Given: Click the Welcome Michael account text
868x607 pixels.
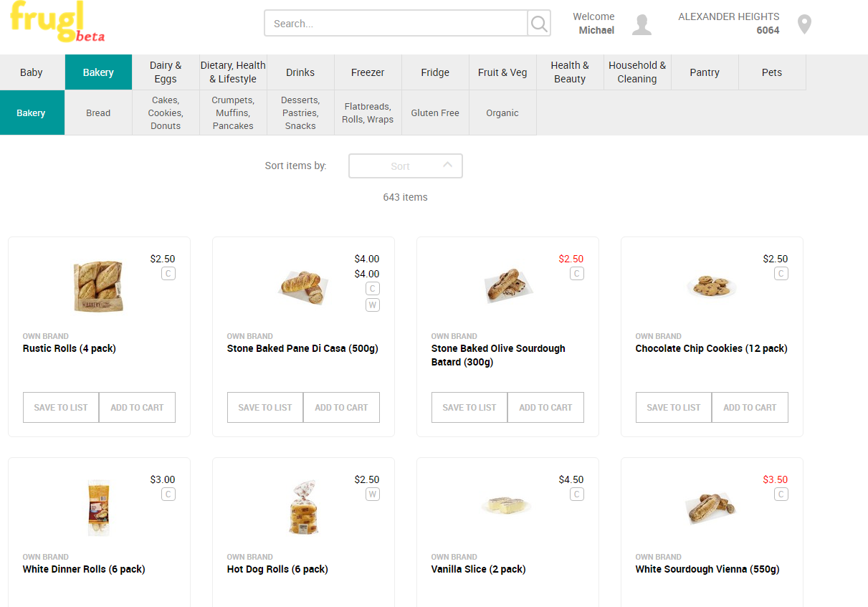Looking at the screenshot, I should [593, 24].
